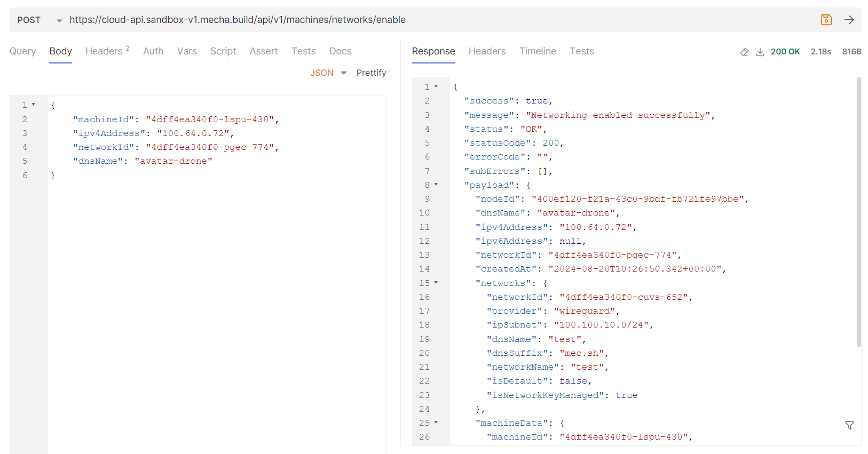Collapse the networks object fold arrow
868x454 pixels.
(x=436, y=283)
